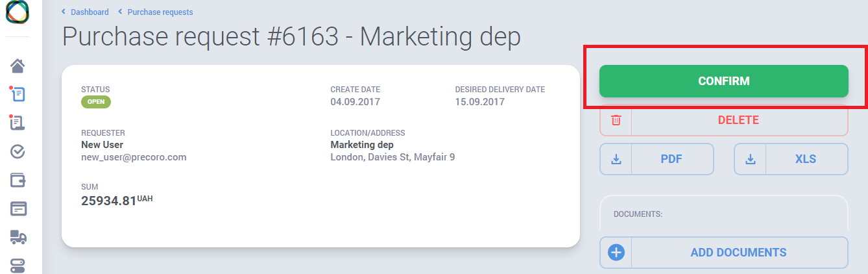This screenshot has height=274, width=868.
Task: Open the delivery truck icon in the sidebar
Action: pyautogui.click(x=18, y=237)
